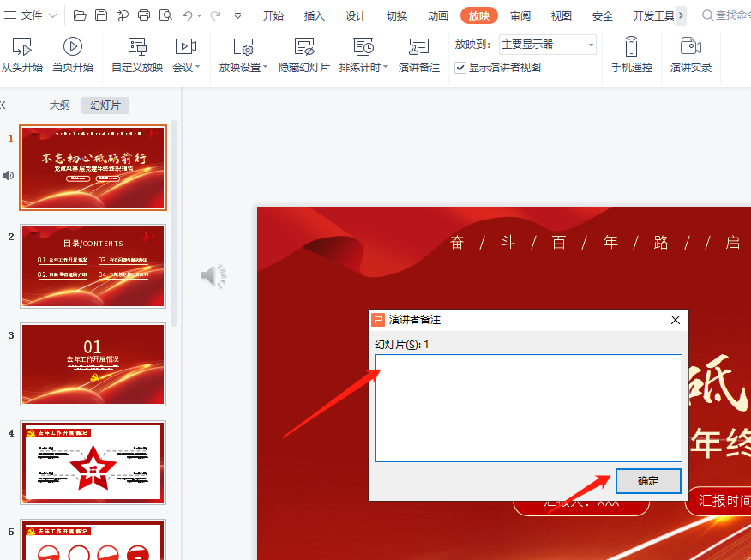Open the 放映到 主要显示器 combo box
The image size is (751, 560).
(548, 45)
